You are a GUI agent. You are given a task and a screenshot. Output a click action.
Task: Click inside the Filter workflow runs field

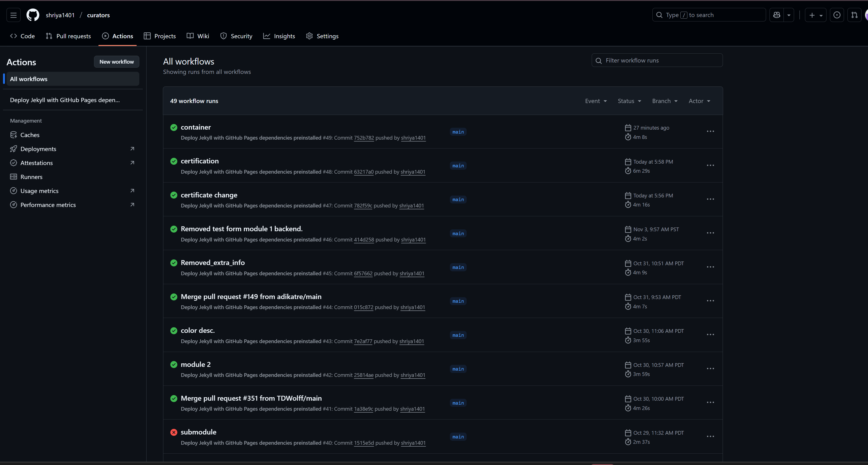click(x=657, y=60)
